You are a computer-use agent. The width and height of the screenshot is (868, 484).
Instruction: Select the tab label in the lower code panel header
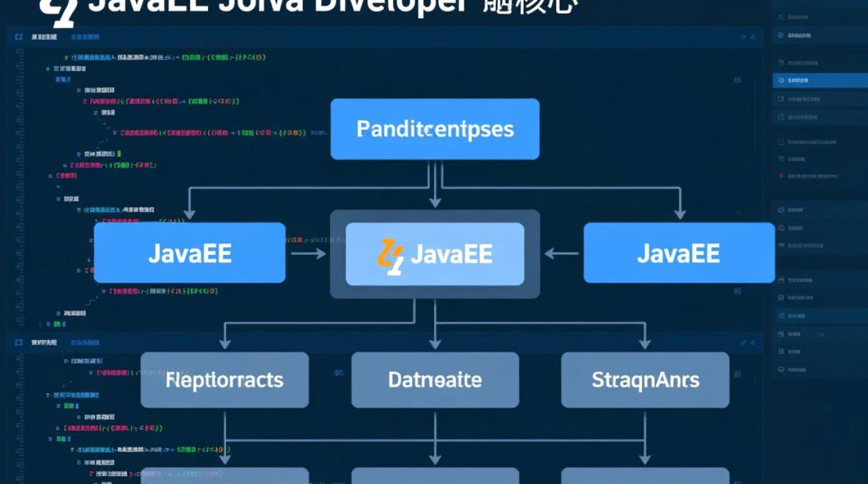[45, 341]
